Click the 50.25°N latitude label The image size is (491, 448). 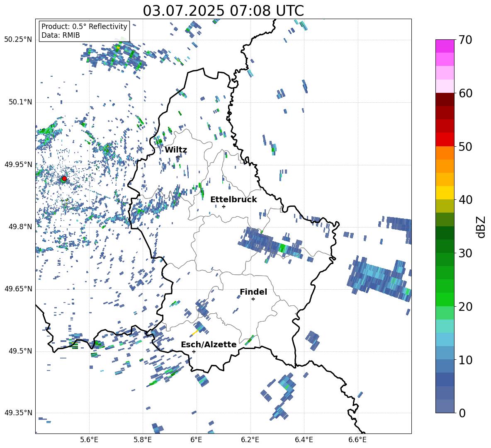coord(18,40)
